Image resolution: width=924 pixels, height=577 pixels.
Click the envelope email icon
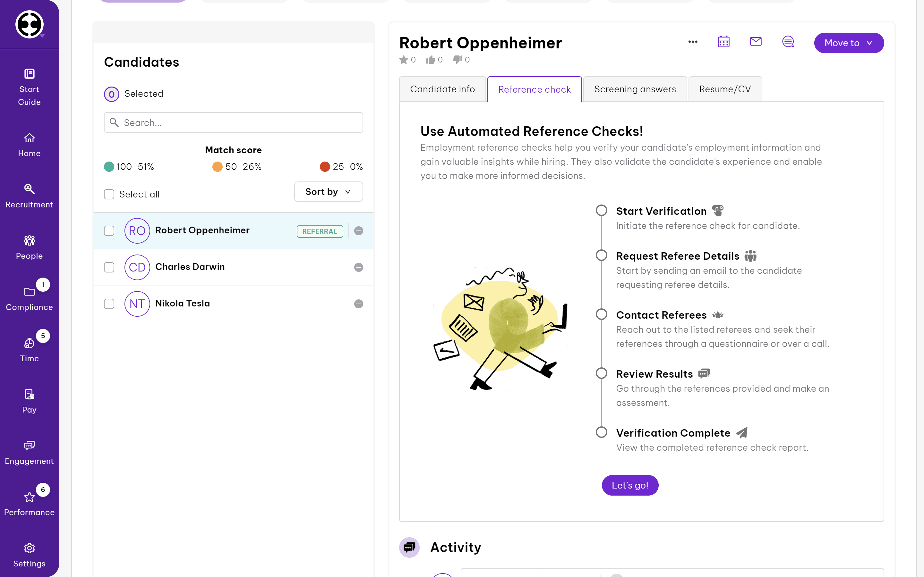(756, 42)
